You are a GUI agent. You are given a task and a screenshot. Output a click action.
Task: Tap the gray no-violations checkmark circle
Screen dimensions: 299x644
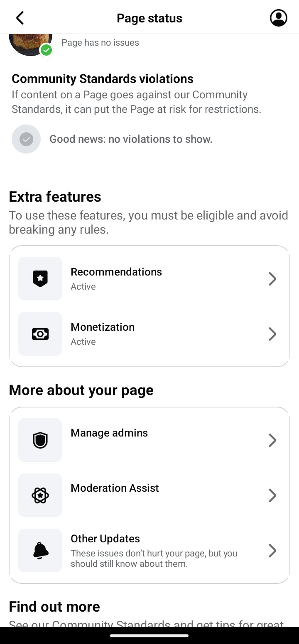(26, 139)
